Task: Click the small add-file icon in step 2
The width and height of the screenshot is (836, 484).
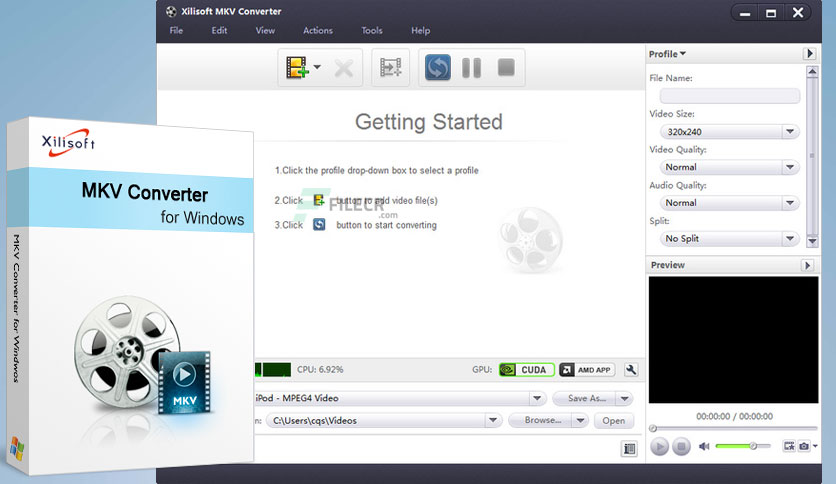Action: pos(319,200)
